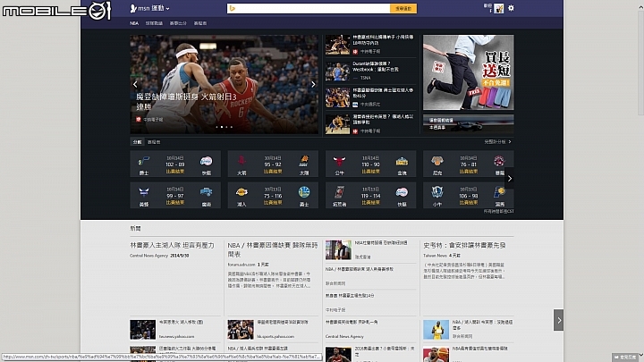Advance news section with gray arrow
The width and height of the screenshot is (644, 362).
pyautogui.click(x=558, y=320)
